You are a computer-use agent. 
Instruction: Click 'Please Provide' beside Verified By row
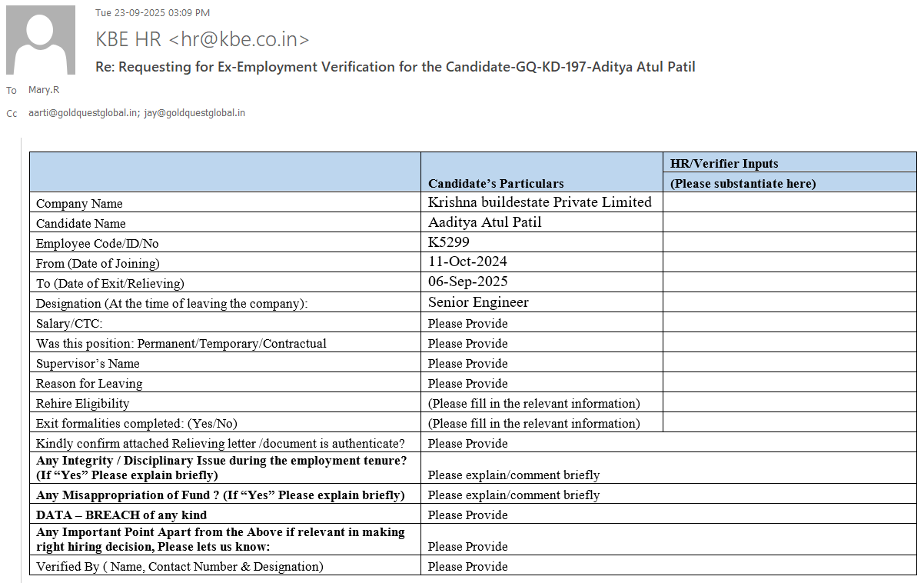tap(467, 567)
